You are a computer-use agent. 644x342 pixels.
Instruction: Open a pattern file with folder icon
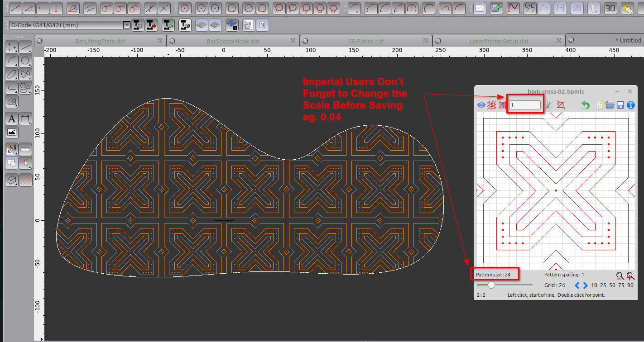[610, 105]
